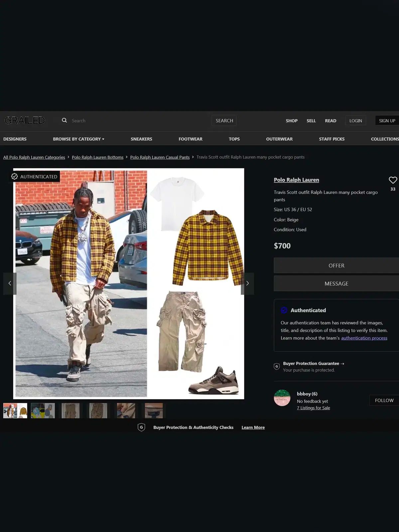Image resolution: width=399 pixels, height=532 pixels.
Task: Click the Buyer Protection Guarantee shield icon
Action: tap(277, 366)
